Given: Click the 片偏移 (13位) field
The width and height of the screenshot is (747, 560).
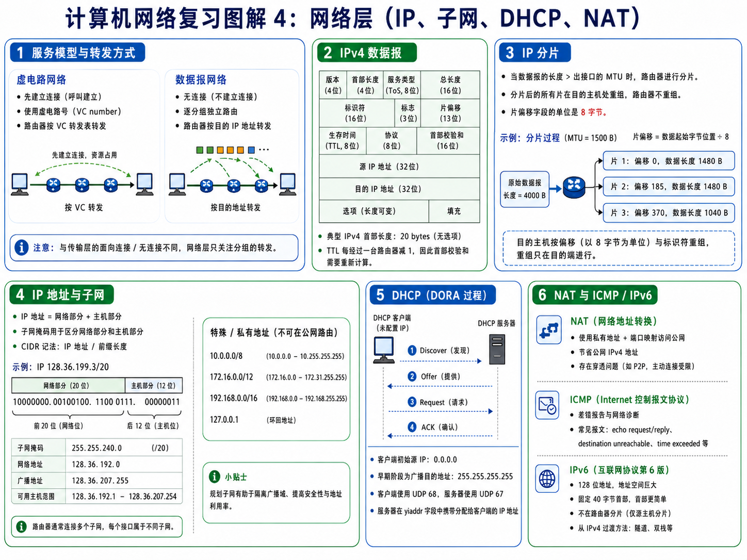Looking at the screenshot, I should pos(450,113).
